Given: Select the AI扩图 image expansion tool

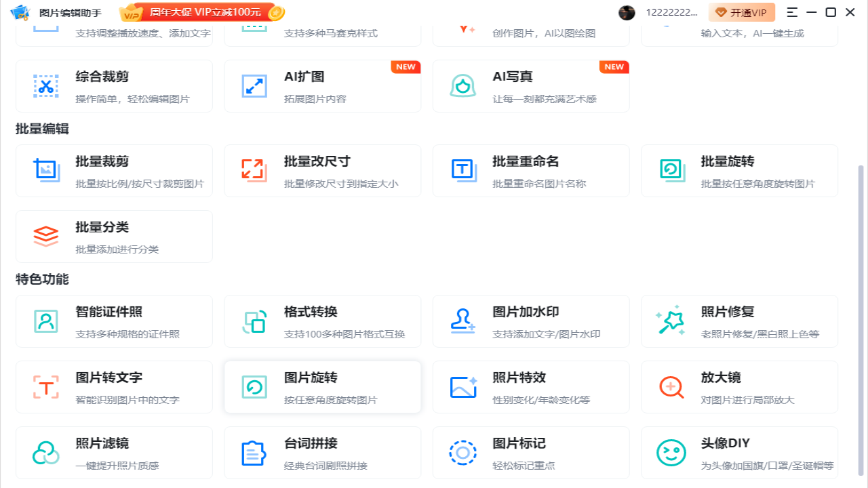Looking at the screenshot, I should [323, 86].
